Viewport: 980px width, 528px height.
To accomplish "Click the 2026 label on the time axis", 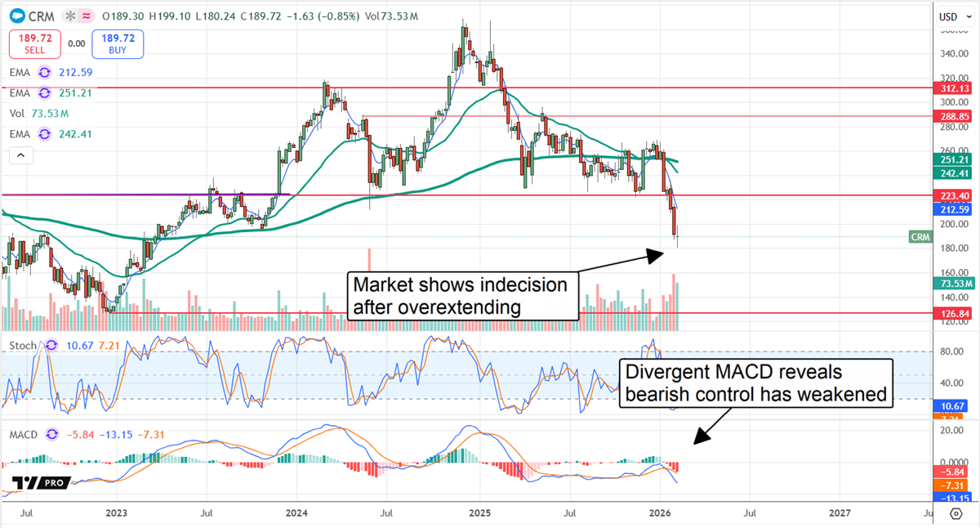I will click(x=661, y=513).
